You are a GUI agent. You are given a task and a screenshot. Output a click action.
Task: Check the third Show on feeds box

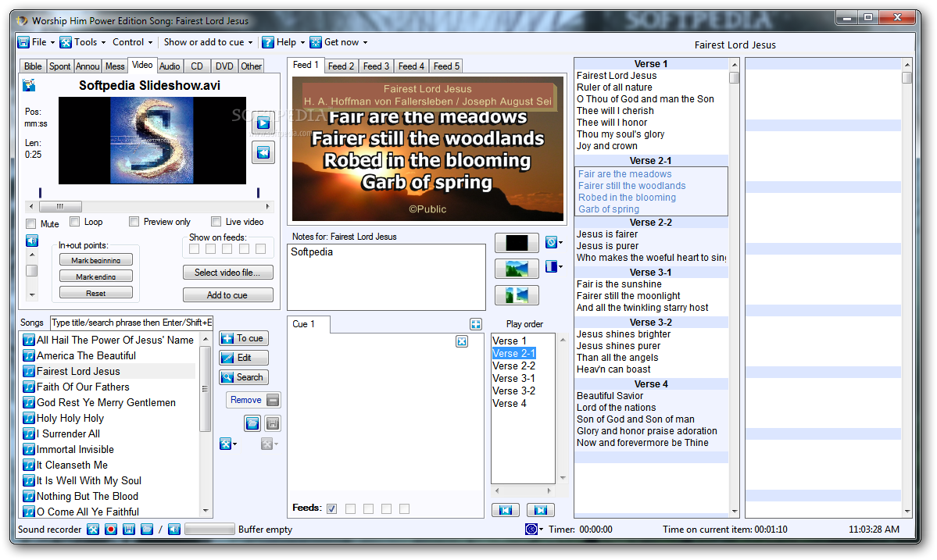click(x=227, y=248)
